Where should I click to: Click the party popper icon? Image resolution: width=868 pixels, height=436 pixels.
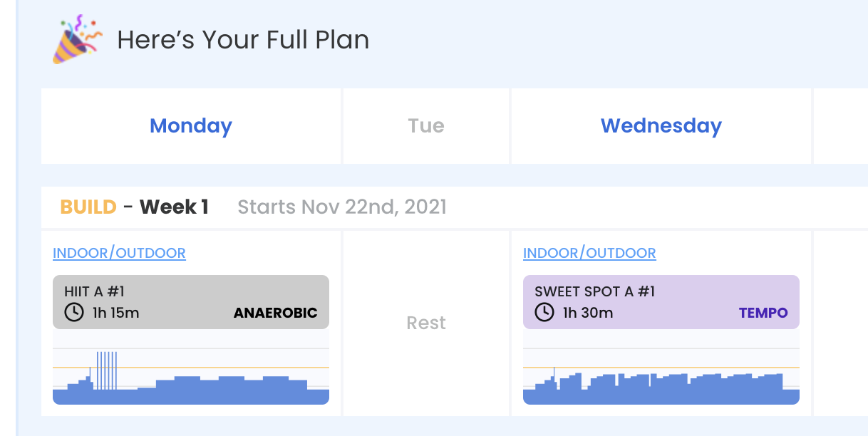click(77, 39)
